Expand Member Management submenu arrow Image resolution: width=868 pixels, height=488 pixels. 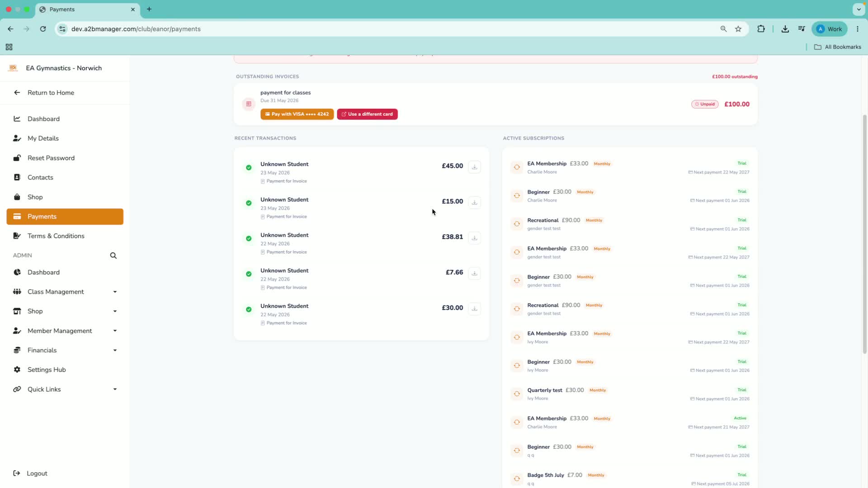[115, 331]
